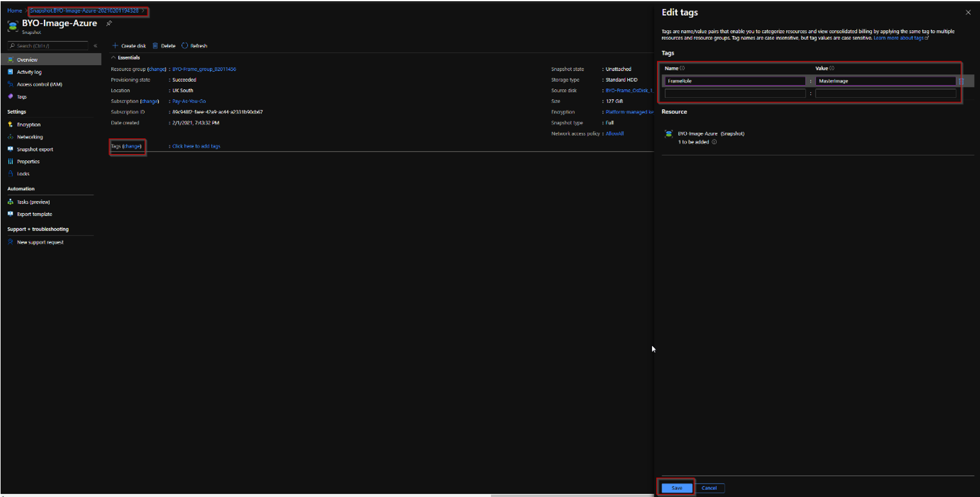
Task: Open the Platform-managed key encryption link
Action: [x=629, y=112]
